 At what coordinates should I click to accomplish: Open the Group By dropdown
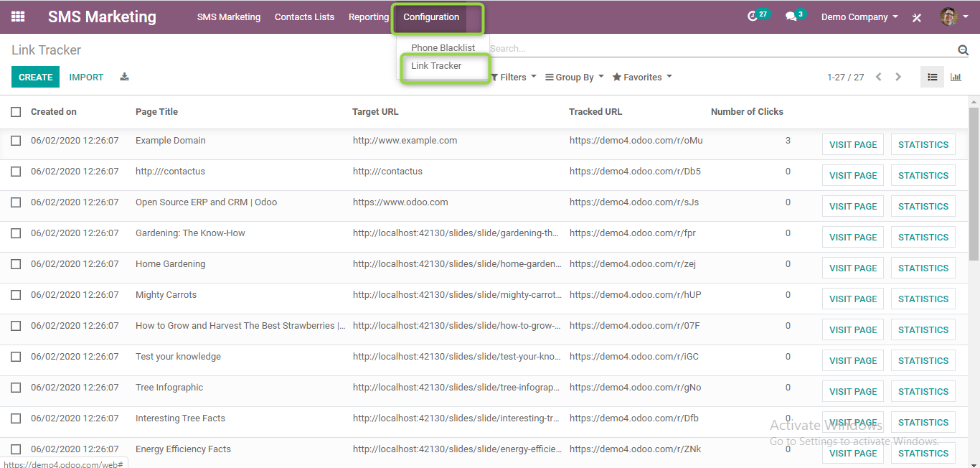(x=575, y=77)
